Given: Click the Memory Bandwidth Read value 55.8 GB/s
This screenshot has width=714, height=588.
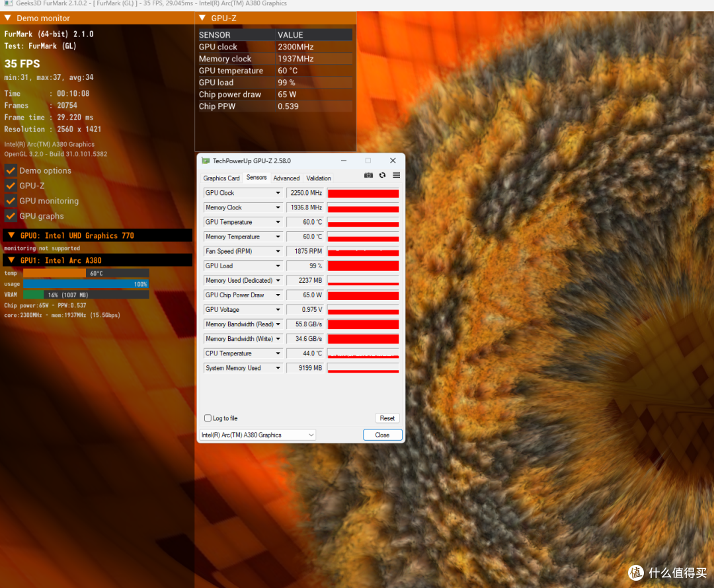Looking at the screenshot, I should (x=305, y=324).
